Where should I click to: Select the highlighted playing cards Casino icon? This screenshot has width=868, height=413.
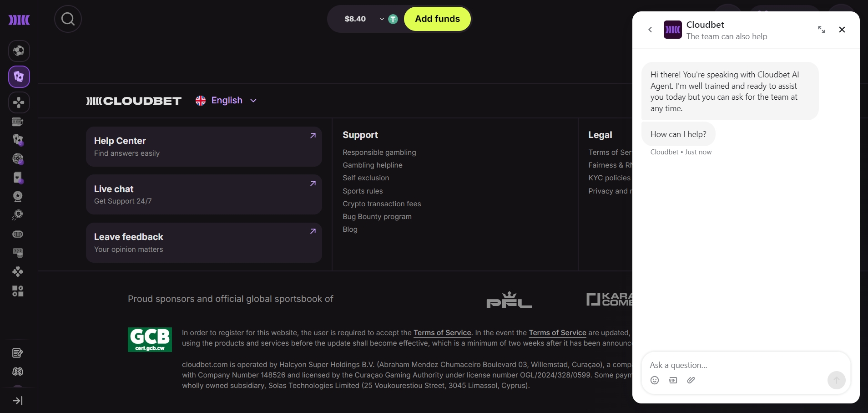(19, 76)
